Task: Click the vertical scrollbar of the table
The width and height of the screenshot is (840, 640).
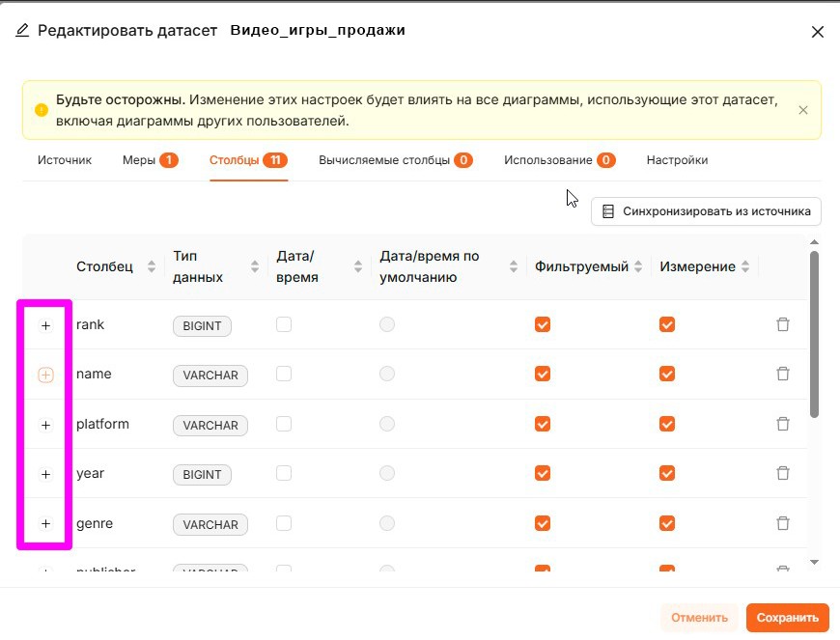Action: pyautogui.click(x=814, y=333)
